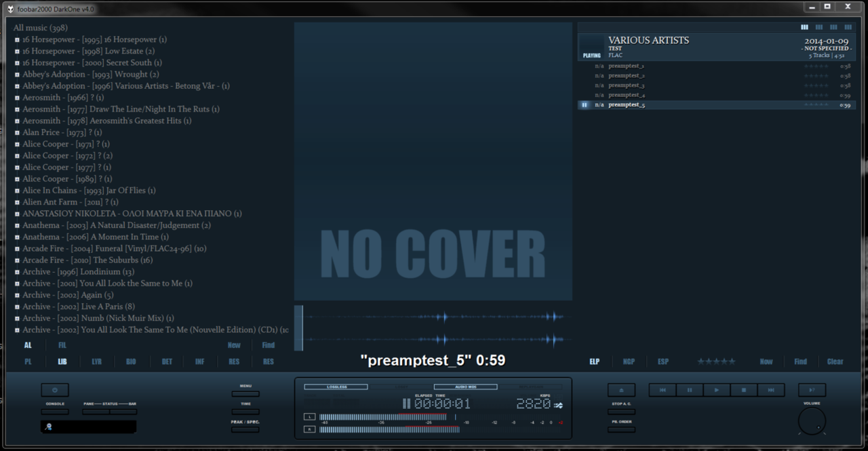Click the Clear playlist button
The width and height of the screenshot is (868, 451).
835,362
